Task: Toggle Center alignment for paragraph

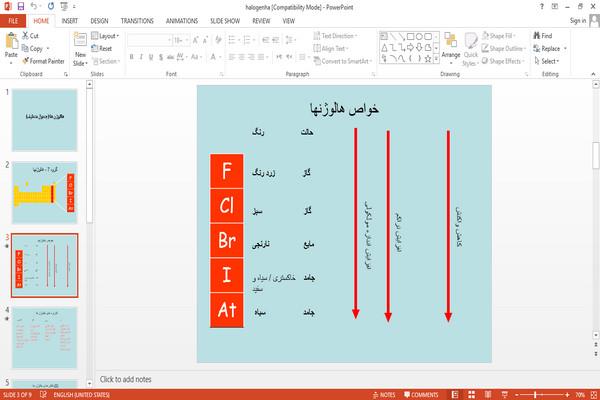Action: click(x=241, y=57)
